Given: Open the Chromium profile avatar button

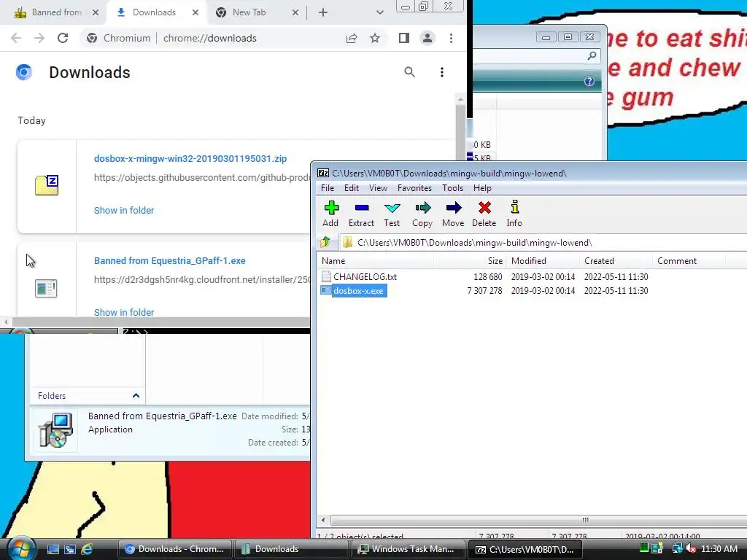Looking at the screenshot, I should [x=427, y=38].
